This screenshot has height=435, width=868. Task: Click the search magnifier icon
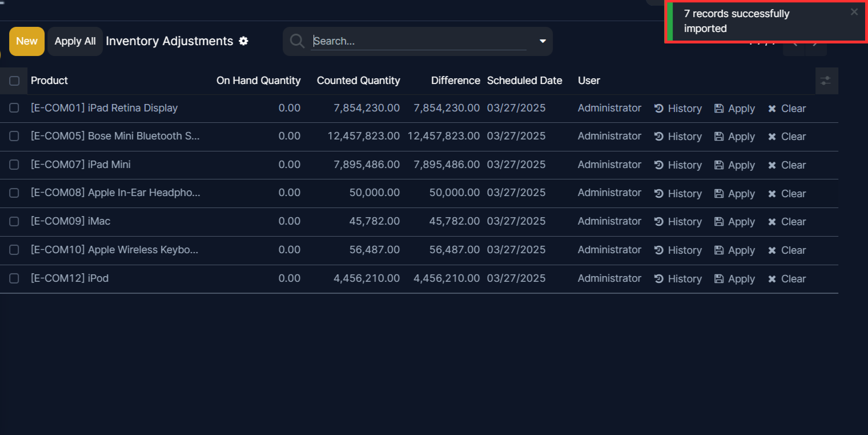(297, 41)
